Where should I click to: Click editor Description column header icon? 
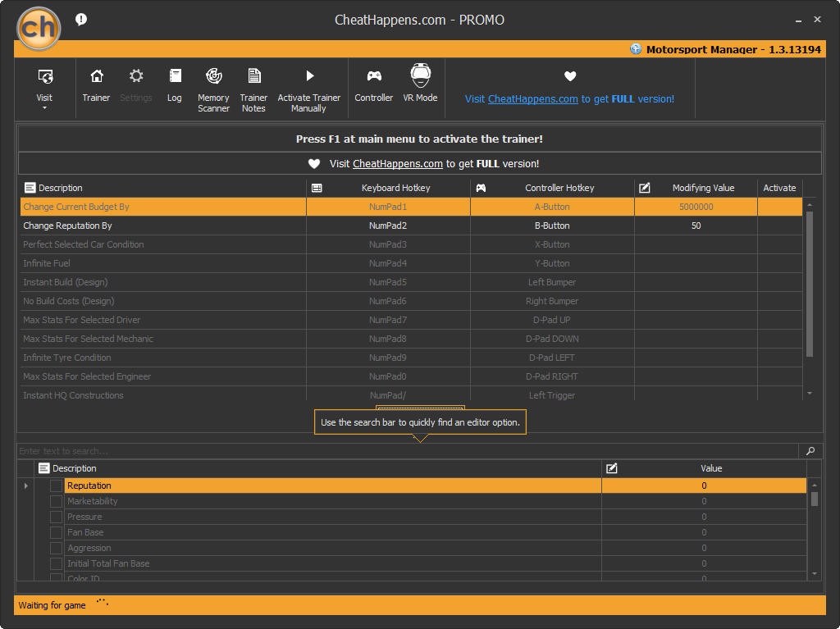point(44,468)
